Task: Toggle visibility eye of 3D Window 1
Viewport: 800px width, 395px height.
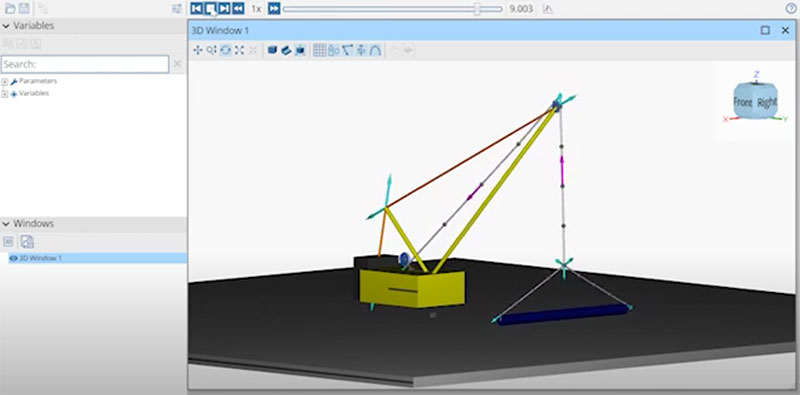Action: [x=13, y=258]
